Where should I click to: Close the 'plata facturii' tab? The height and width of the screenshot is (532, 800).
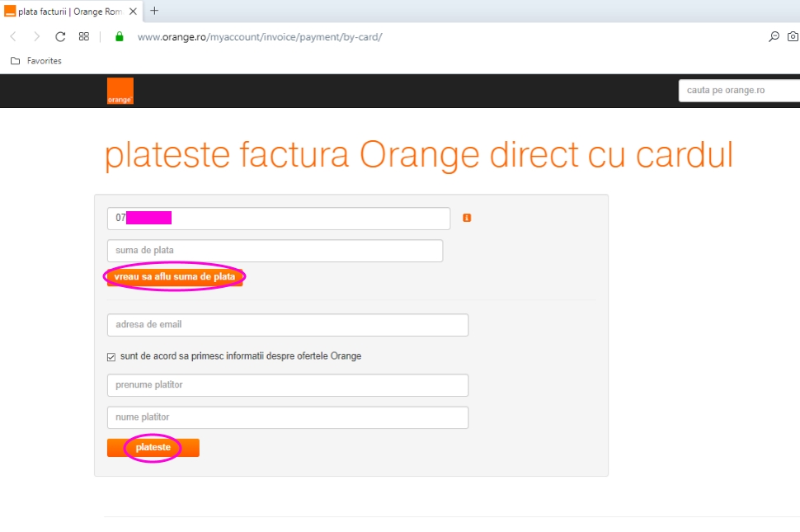click(133, 12)
